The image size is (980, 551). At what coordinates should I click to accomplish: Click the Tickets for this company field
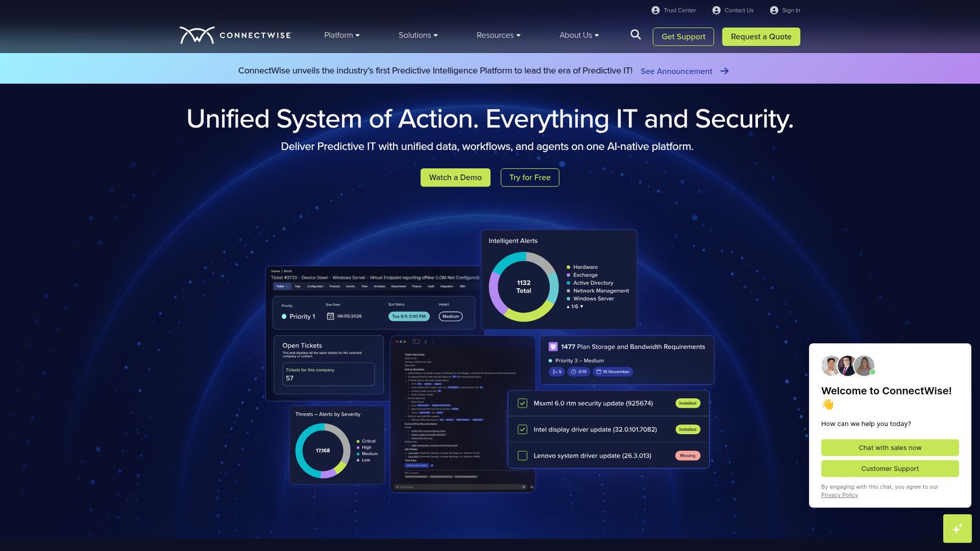[x=328, y=374]
